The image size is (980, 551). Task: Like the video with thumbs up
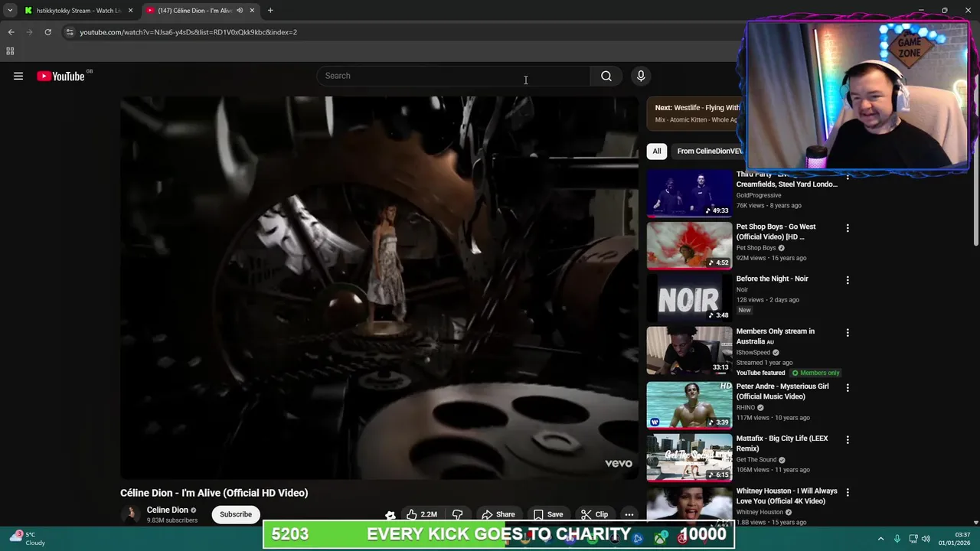coord(422,514)
